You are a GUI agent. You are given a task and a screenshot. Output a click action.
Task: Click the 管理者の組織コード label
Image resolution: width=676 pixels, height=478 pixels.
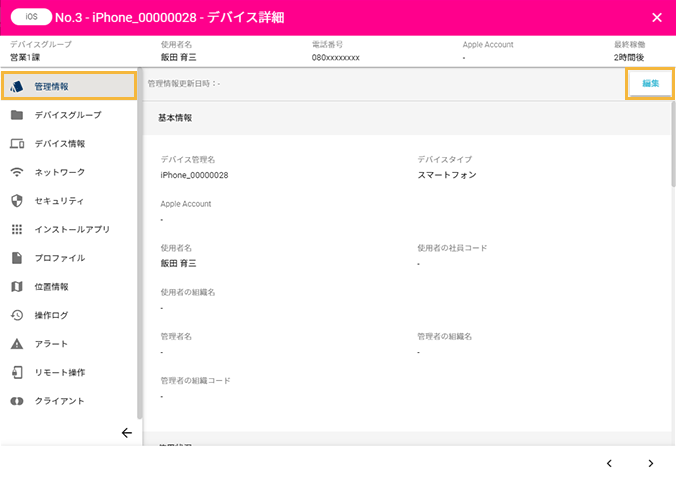[x=195, y=381]
